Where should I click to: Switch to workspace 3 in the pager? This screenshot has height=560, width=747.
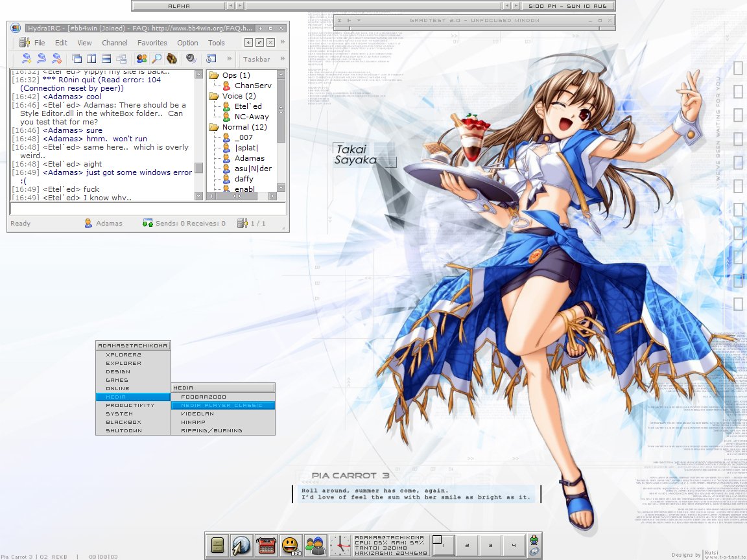490,546
